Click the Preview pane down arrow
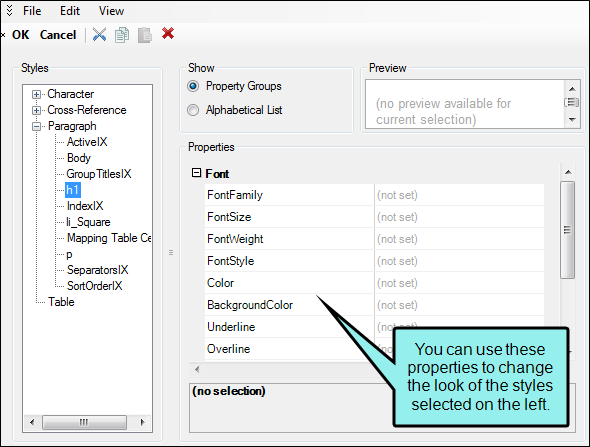Viewport: 590px width, 447px height. pos(572,120)
